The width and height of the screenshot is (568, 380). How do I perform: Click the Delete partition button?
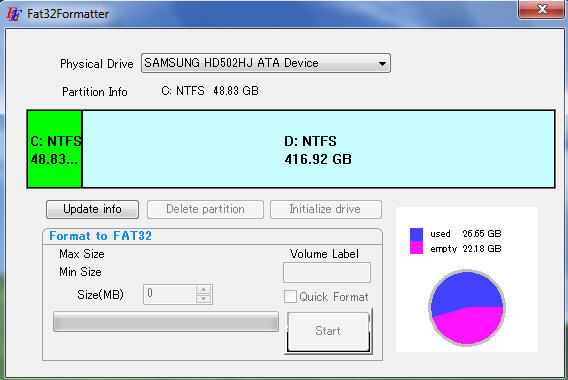pos(205,209)
